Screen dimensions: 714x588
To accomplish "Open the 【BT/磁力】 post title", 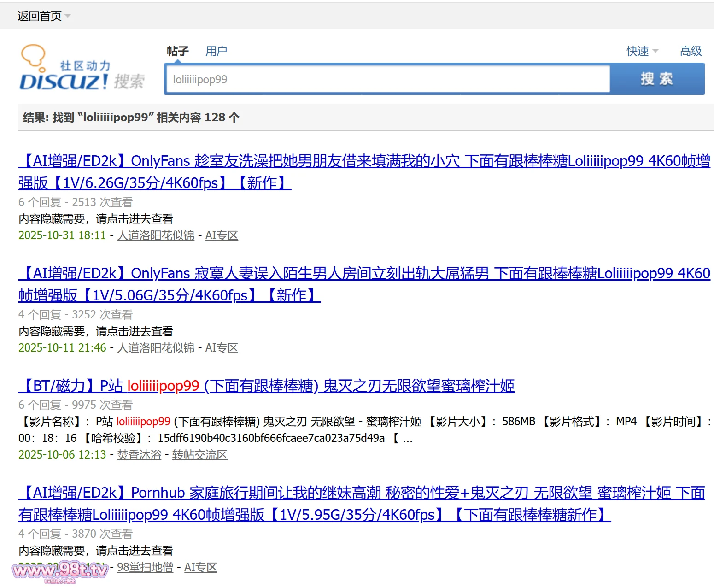I will click(266, 386).
